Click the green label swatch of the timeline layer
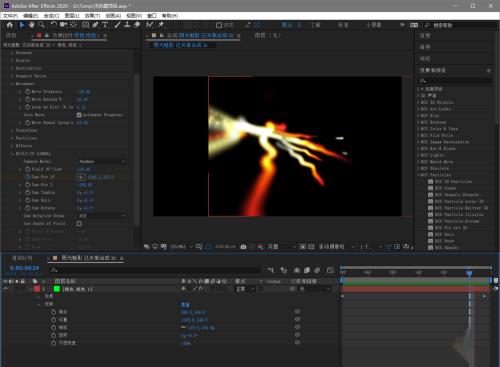 [57, 289]
